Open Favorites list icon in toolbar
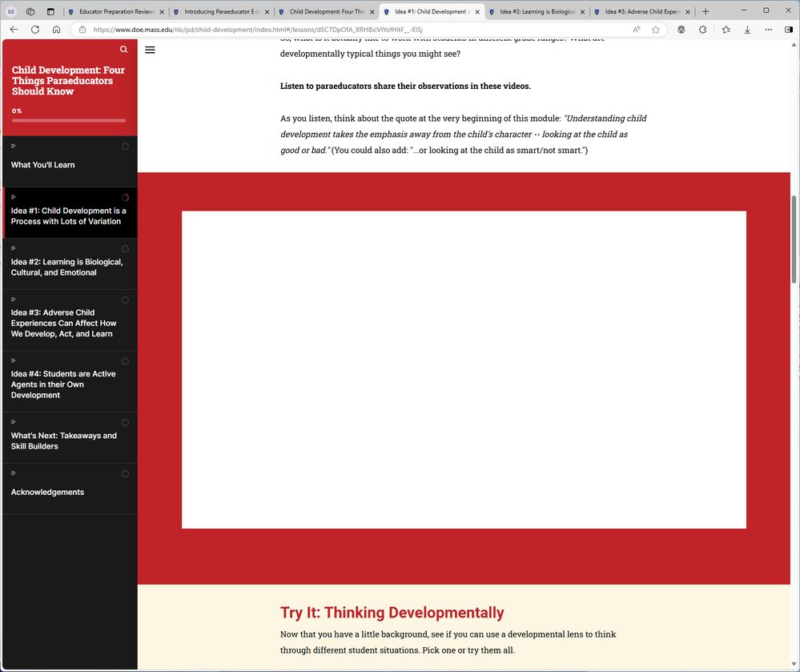Viewport: 800px width, 672px height. [x=726, y=30]
